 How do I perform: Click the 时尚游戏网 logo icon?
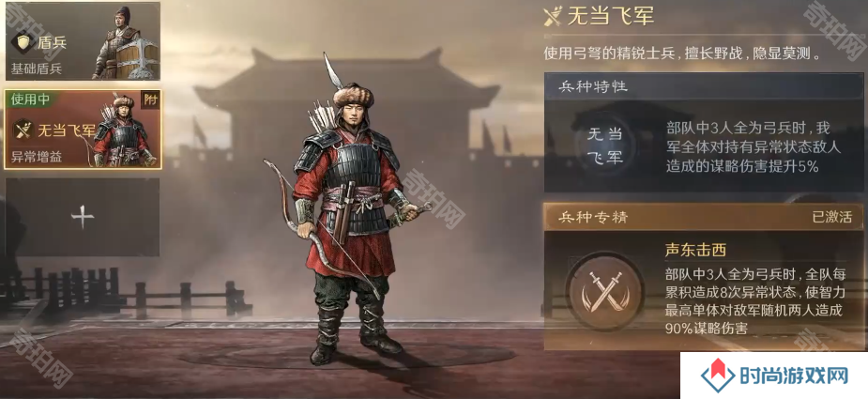718,376
